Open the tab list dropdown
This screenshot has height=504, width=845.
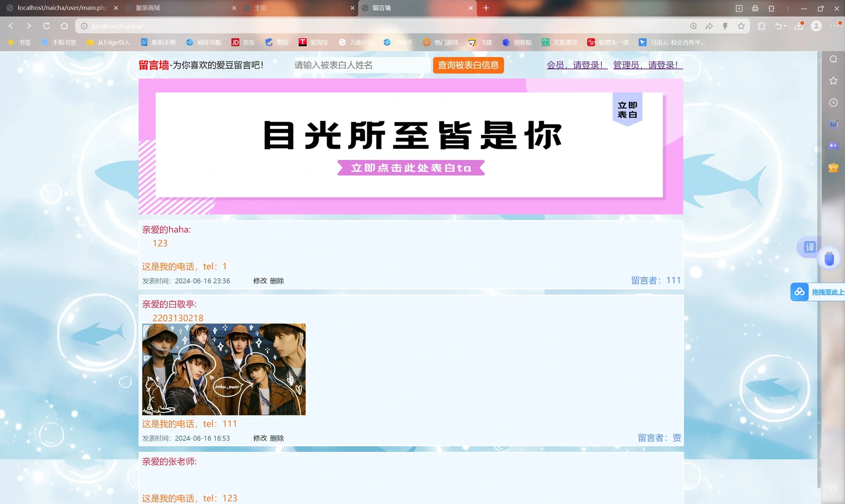(738, 8)
